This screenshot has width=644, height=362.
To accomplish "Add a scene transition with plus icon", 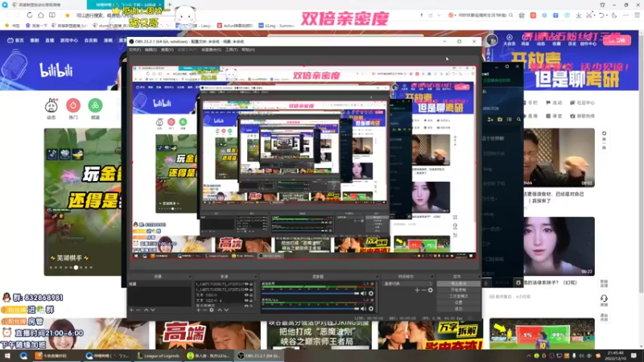I will [x=417, y=290].
